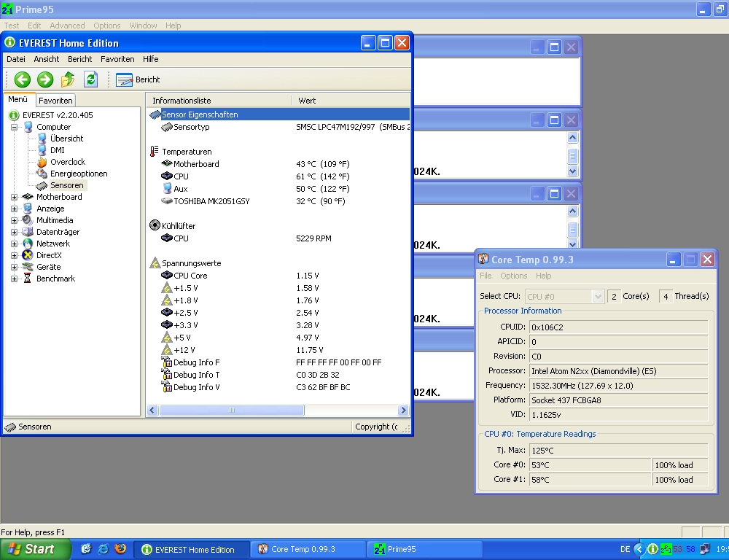729x560 pixels.
Task: Select the DMI item in the tree
Action: pos(57,150)
